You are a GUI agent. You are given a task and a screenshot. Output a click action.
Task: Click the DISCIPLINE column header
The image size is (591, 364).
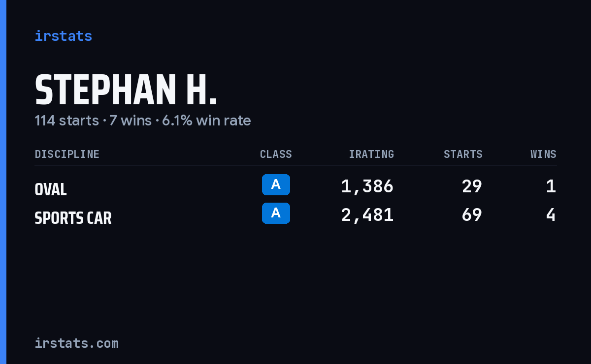[x=67, y=154]
